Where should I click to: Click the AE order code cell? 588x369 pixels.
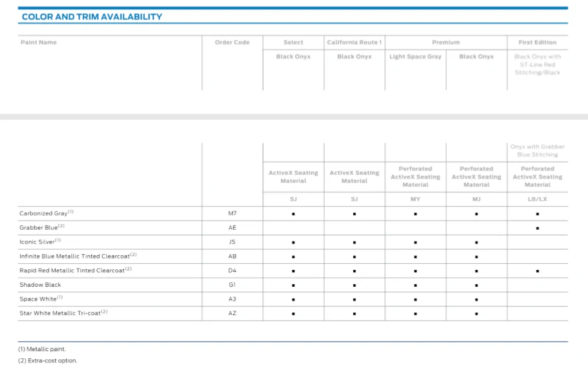(232, 228)
